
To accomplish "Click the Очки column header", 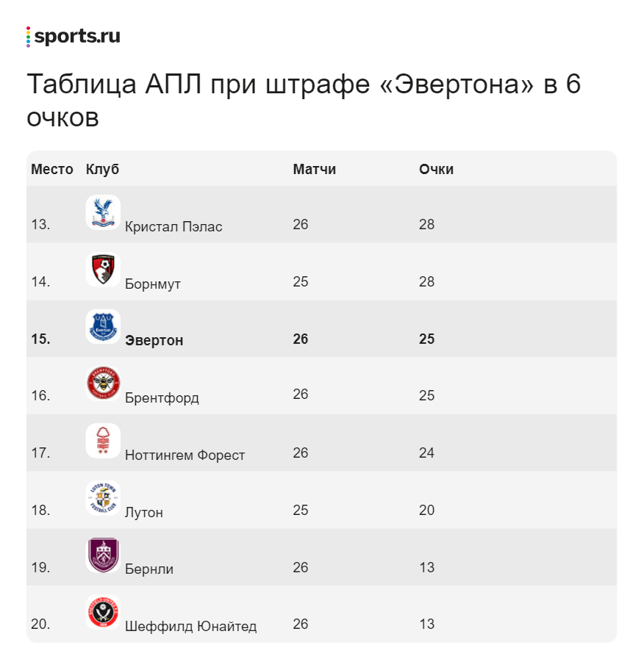I will (x=436, y=170).
